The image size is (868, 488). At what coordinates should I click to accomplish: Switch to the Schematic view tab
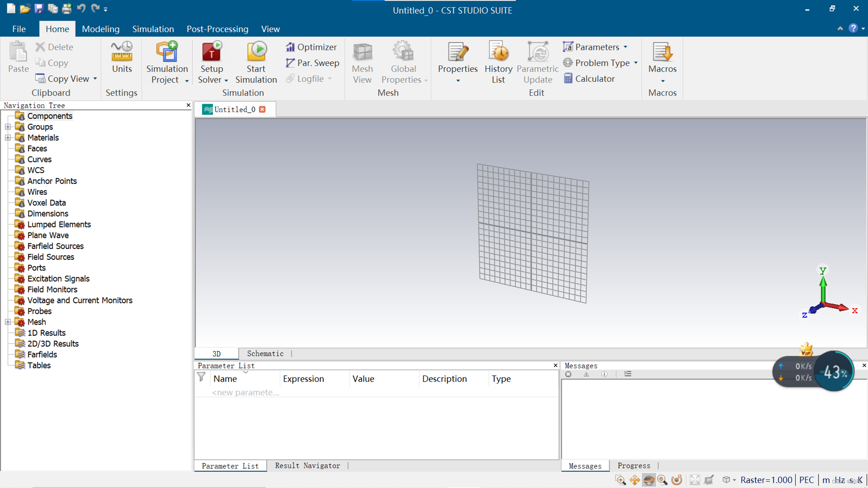tap(265, 354)
